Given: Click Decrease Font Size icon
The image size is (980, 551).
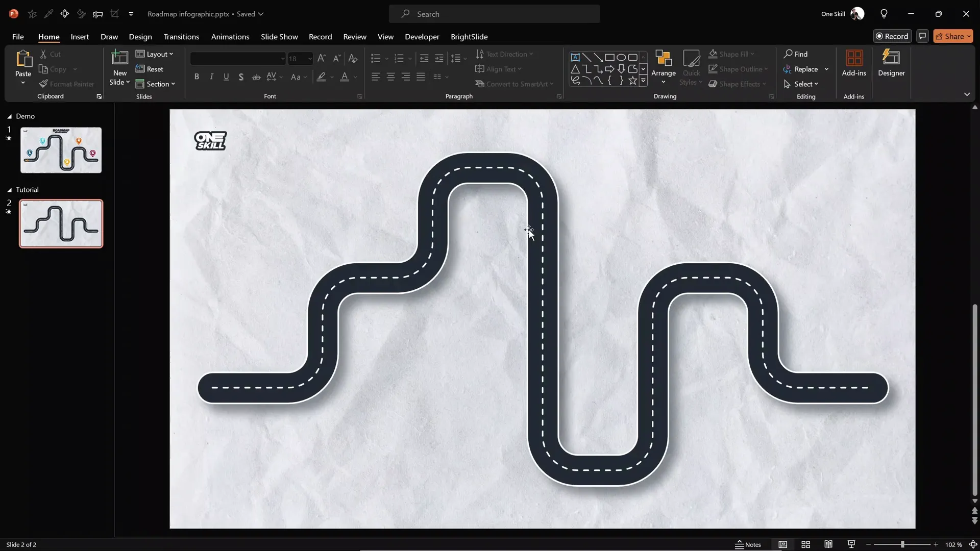Looking at the screenshot, I should 336,59.
